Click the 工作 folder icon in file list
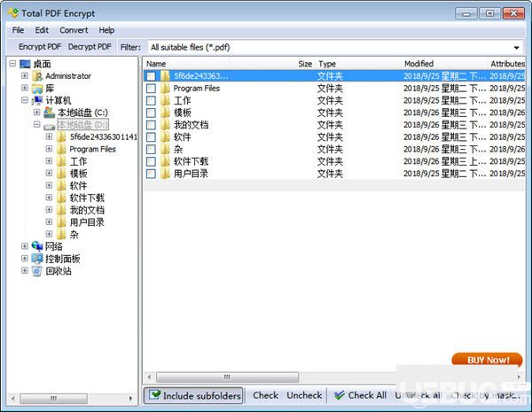Screen dimensions: 532x412 165,100
